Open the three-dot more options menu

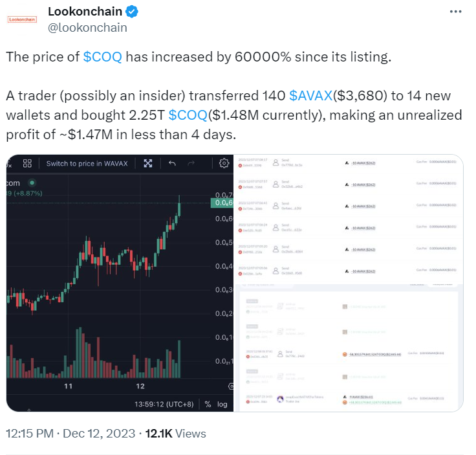tap(455, 12)
